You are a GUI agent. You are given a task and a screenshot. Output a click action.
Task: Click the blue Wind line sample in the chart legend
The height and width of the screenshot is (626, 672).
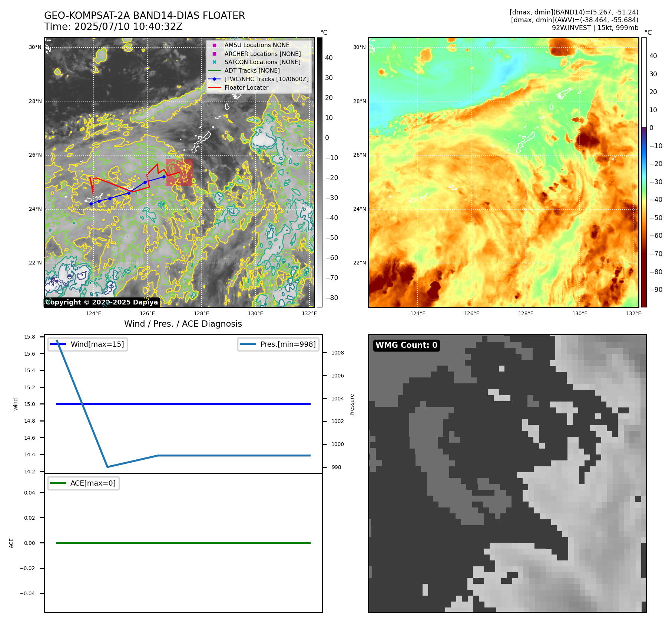click(58, 344)
